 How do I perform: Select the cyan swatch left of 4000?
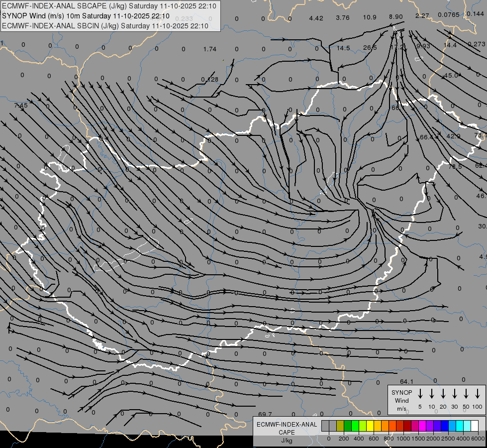tap(459, 426)
